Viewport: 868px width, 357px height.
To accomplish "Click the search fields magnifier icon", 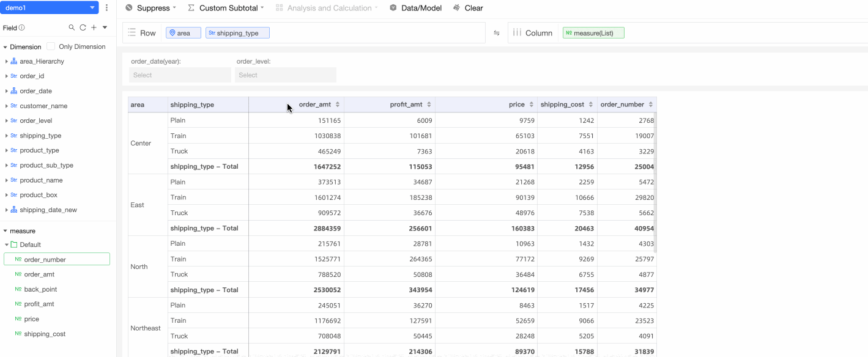I will pos(72,28).
